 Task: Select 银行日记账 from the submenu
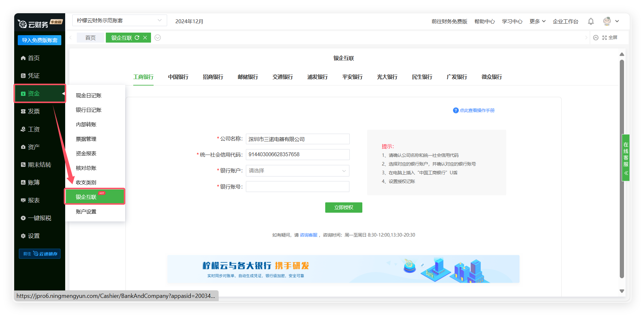(89, 110)
